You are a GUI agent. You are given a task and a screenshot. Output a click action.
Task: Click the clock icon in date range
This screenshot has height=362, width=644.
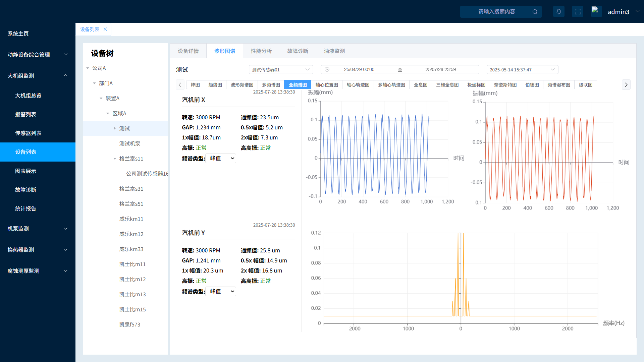(327, 70)
